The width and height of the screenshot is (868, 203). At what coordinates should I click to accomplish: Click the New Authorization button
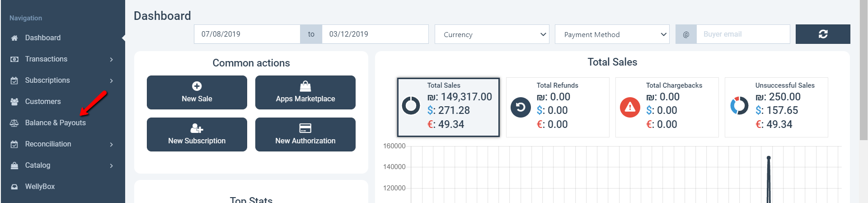pos(305,134)
